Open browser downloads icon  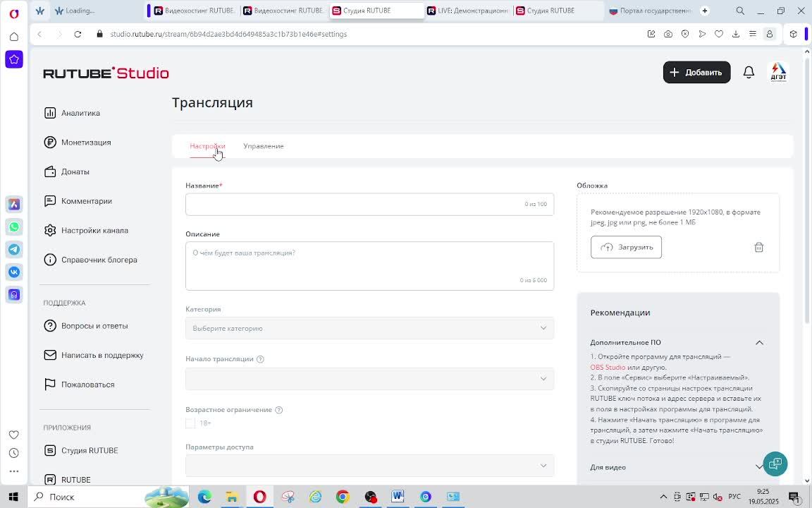coord(735,34)
